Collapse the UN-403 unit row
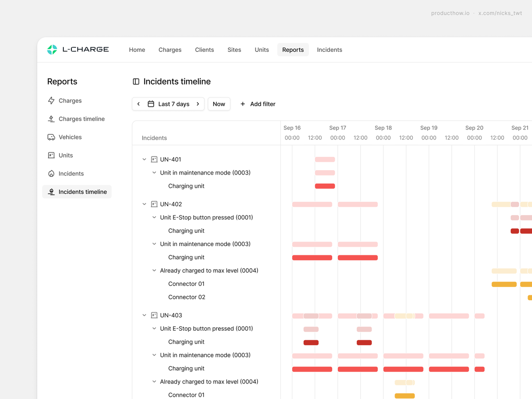This screenshot has height=399, width=532. coord(144,315)
